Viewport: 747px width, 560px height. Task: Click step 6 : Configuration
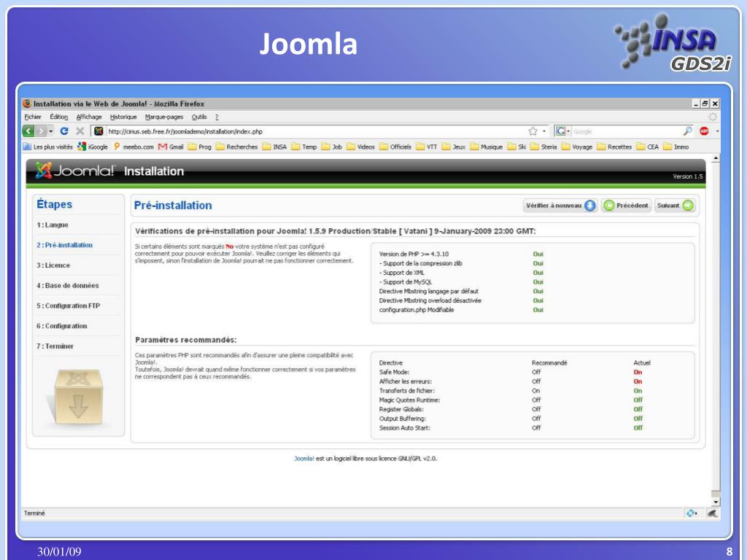pyautogui.click(x=62, y=326)
